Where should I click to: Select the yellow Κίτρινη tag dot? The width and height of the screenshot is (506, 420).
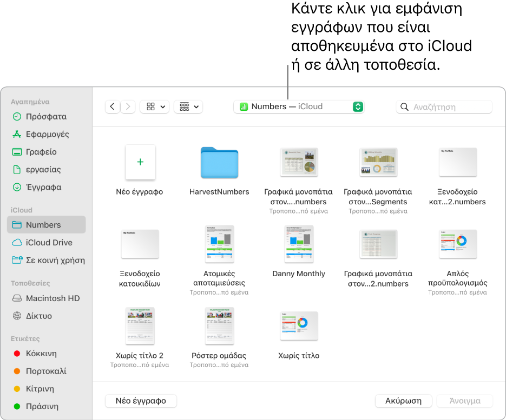pos(17,389)
